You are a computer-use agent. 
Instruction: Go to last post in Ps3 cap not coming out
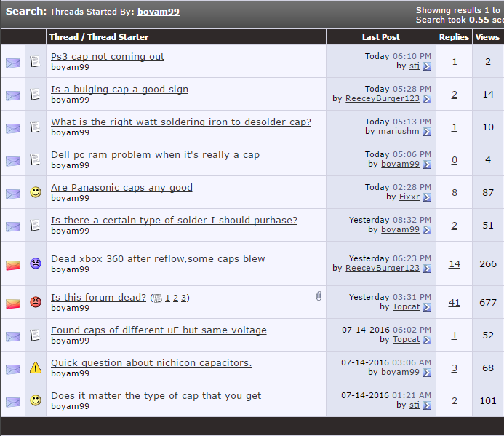point(427,66)
